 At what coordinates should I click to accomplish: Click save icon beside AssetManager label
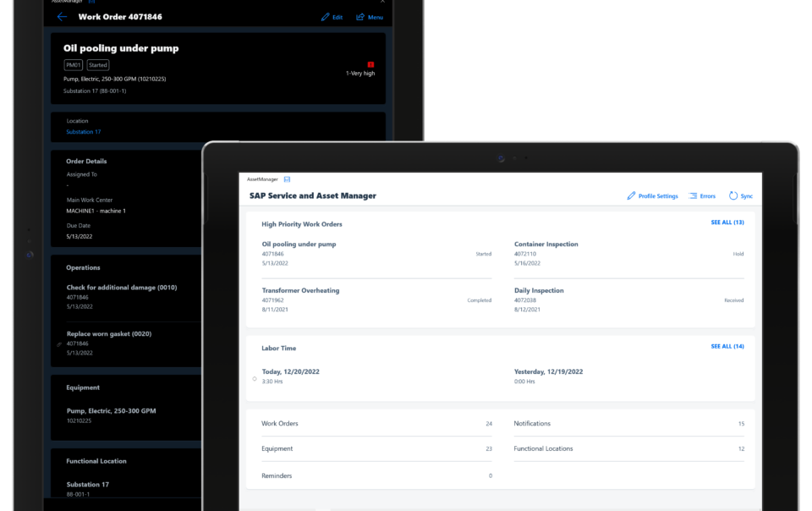point(287,179)
